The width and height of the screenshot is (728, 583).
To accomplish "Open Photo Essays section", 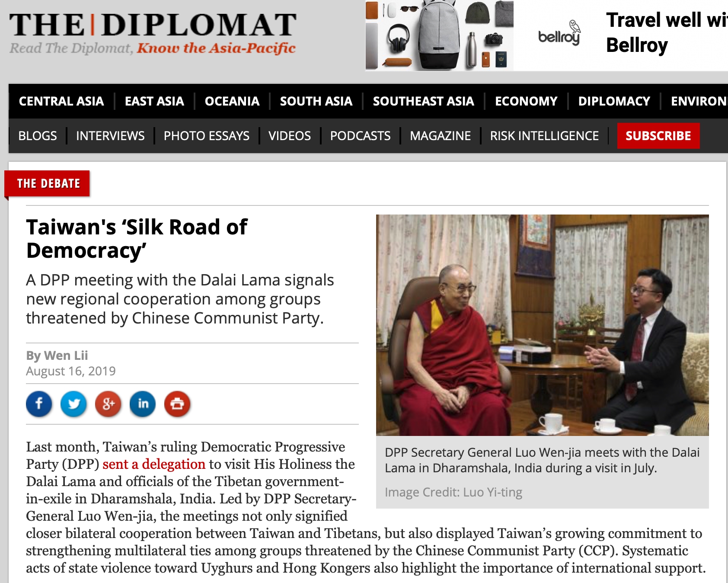I will pyautogui.click(x=206, y=136).
